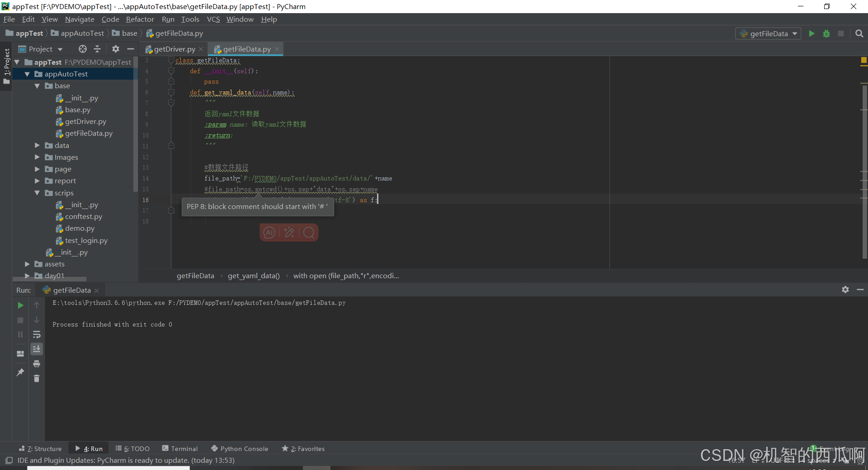Viewport: 868px width, 470px height.
Task: Clear all Run console output trash icon
Action: (37, 378)
